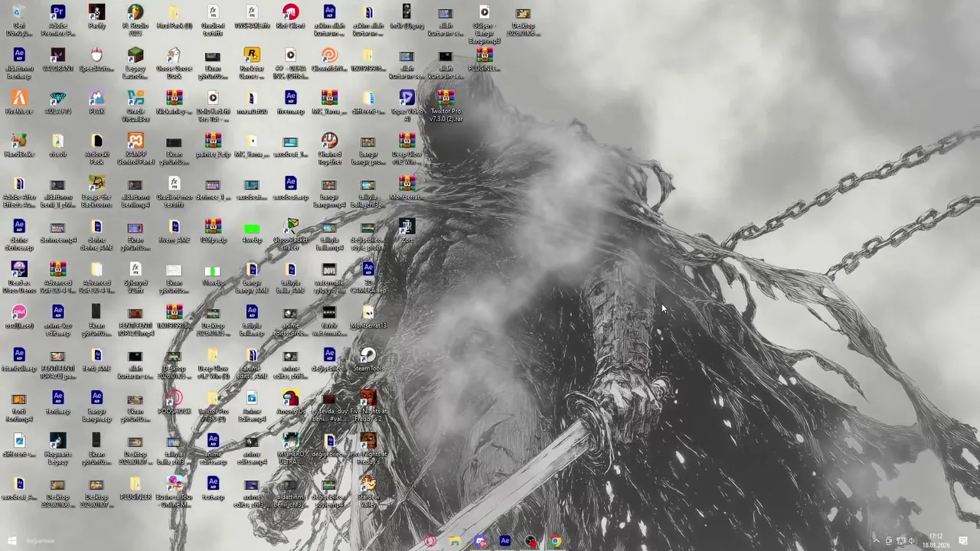The width and height of the screenshot is (980, 551).
Task: Select the 120fps.zip archive
Action: tap(213, 231)
